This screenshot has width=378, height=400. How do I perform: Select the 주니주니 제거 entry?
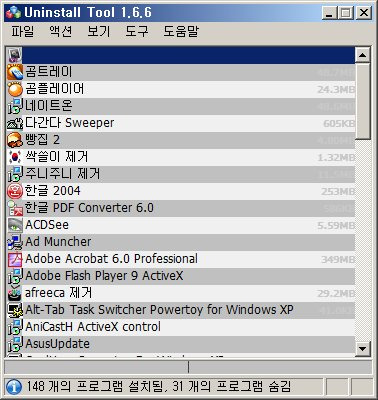point(181,174)
